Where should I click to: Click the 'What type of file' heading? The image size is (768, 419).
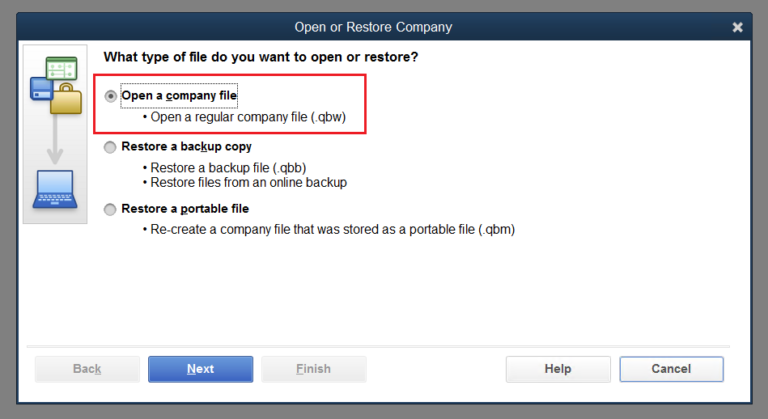pos(261,57)
